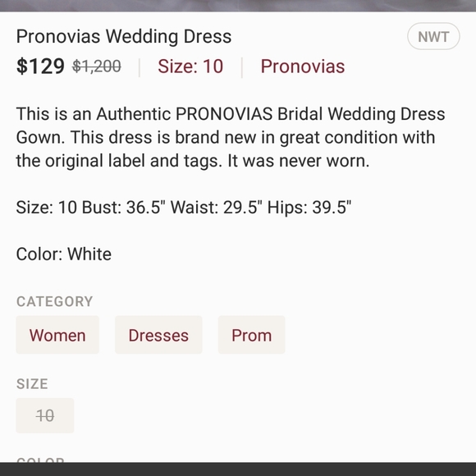
Task: Click the Pronovias Wedding Dress title
Action: tap(124, 36)
